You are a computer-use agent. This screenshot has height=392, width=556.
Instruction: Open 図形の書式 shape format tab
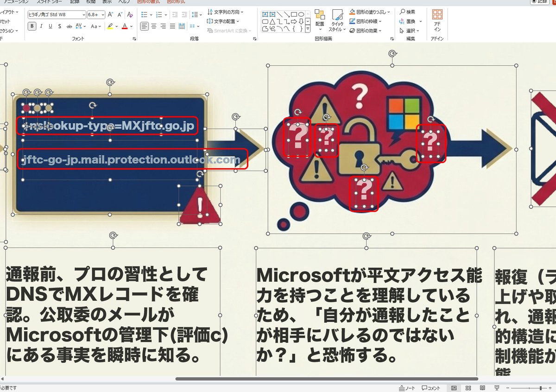[x=148, y=2]
